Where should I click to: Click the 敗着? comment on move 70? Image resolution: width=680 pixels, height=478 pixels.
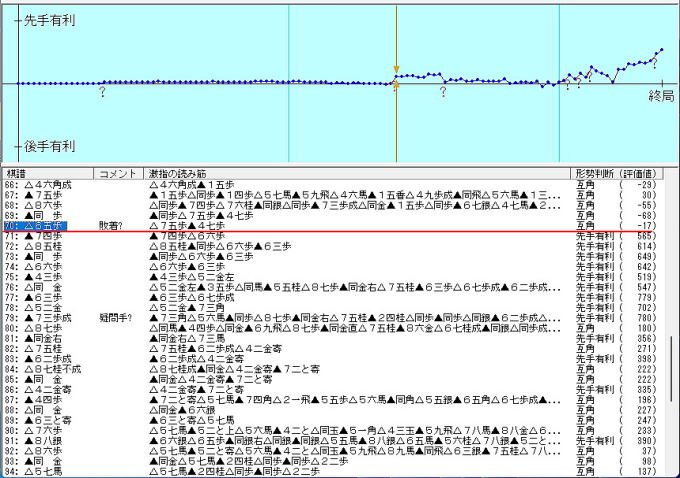pyautogui.click(x=113, y=227)
